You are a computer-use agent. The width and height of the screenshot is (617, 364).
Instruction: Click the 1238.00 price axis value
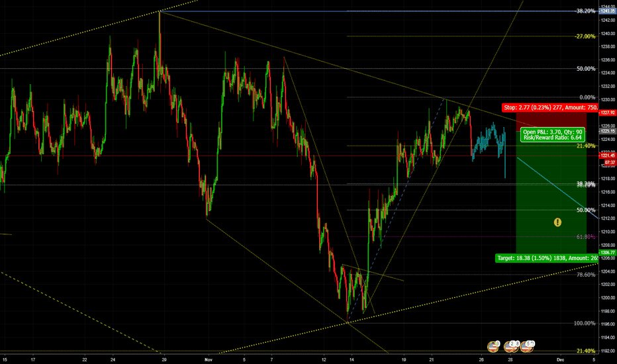pos(608,46)
